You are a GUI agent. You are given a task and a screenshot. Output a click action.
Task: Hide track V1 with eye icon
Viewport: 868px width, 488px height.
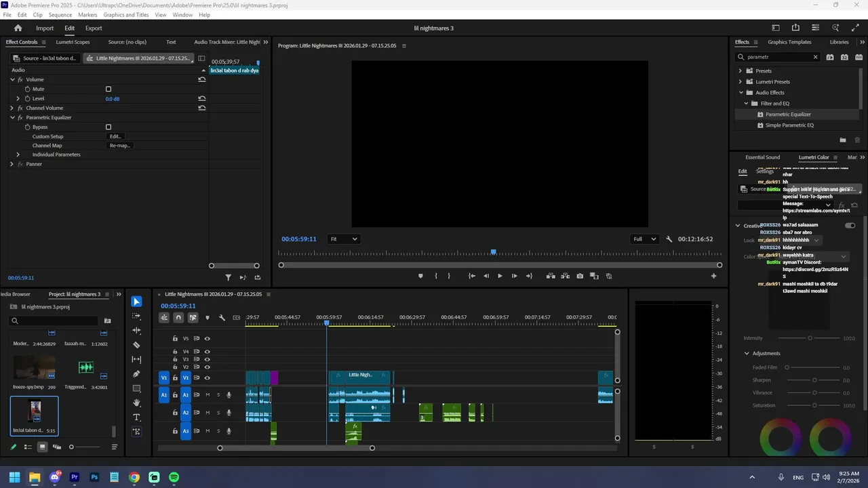click(x=208, y=378)
